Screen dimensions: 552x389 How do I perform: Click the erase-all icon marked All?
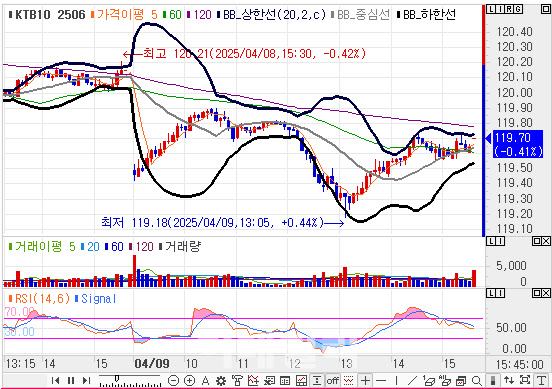pos(445,381)
